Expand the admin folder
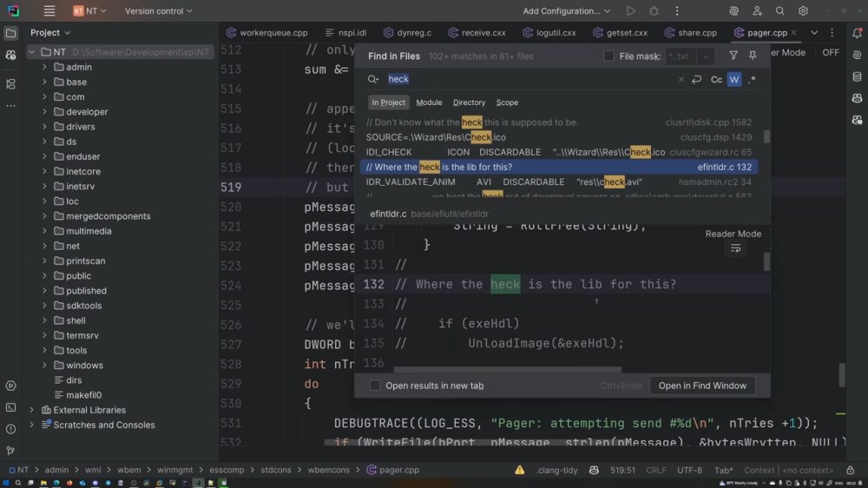 pyautogui.click(x=44, y=67)
